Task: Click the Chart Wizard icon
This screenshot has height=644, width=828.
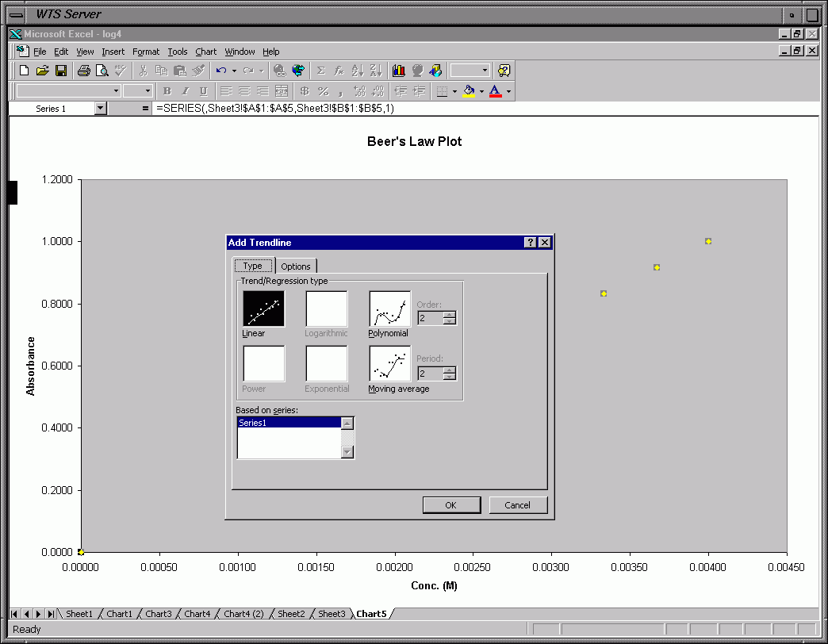Action: pos(399,71)
